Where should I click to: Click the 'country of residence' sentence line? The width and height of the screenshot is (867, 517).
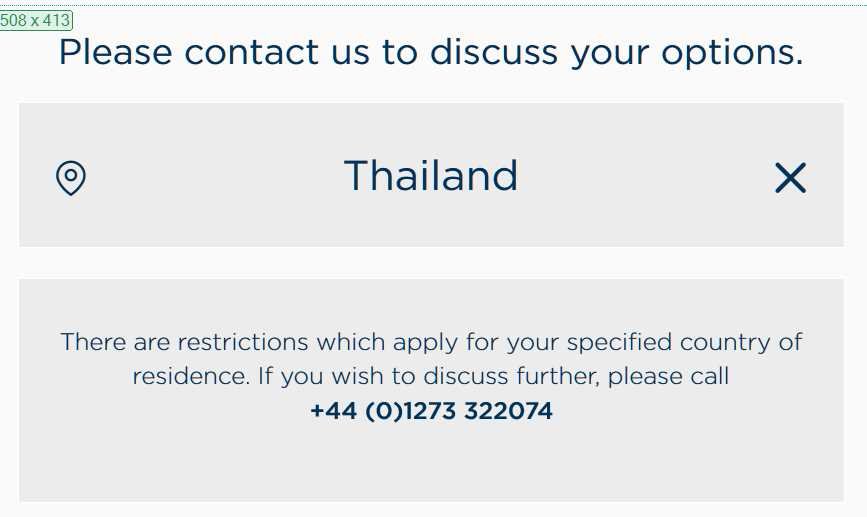(x=431, y=342)
